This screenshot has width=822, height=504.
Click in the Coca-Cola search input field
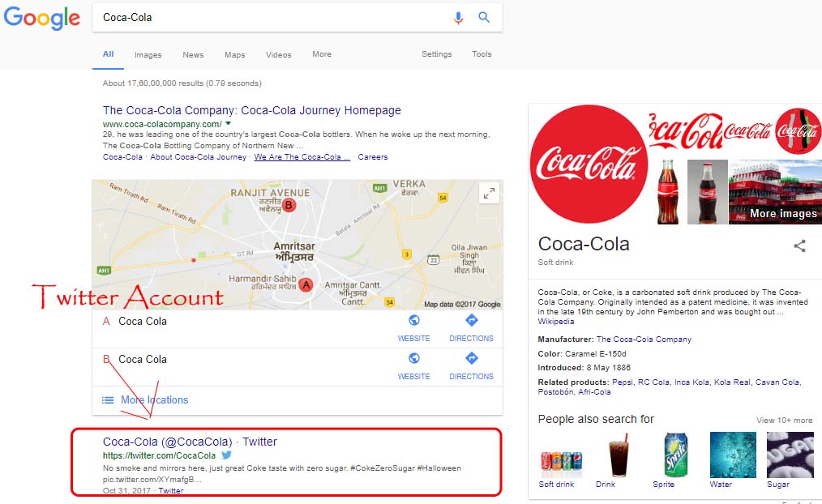tap(268, 17)
